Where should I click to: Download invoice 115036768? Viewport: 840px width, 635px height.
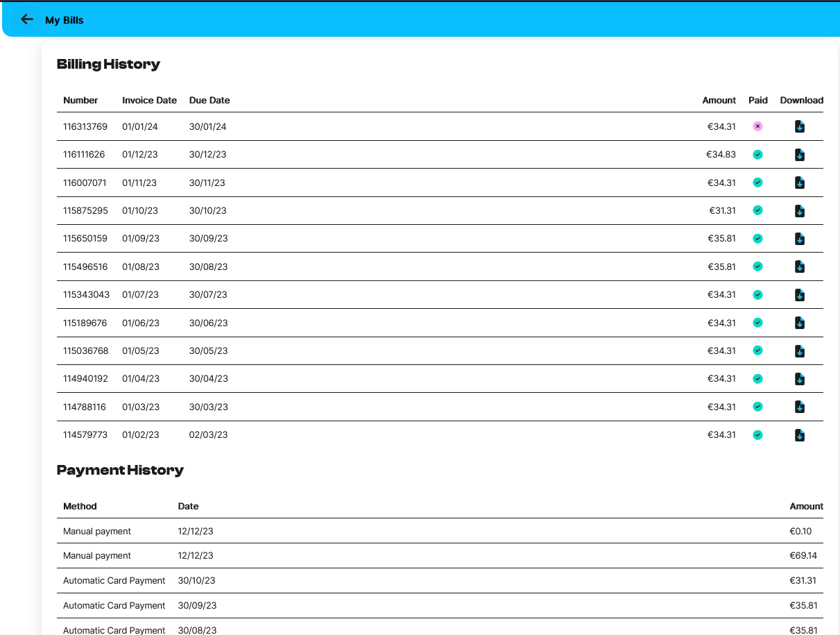pyautogui.click(x=800, y=351)
